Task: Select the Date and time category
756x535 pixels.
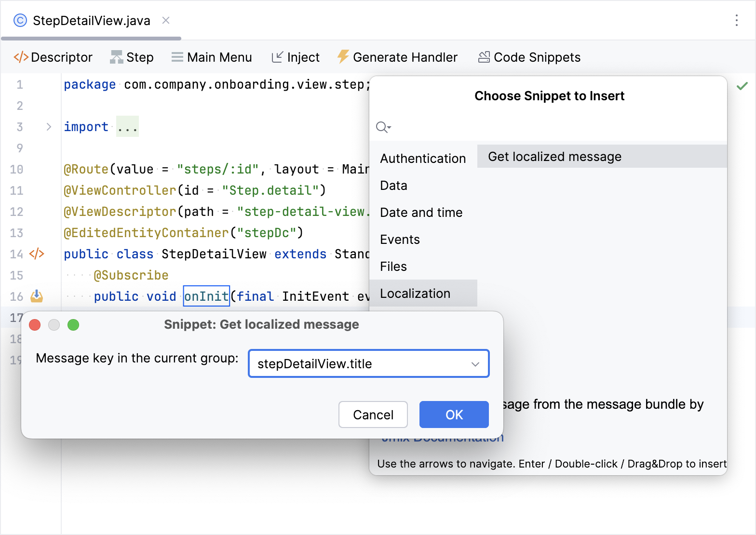Action: point(421,213)
